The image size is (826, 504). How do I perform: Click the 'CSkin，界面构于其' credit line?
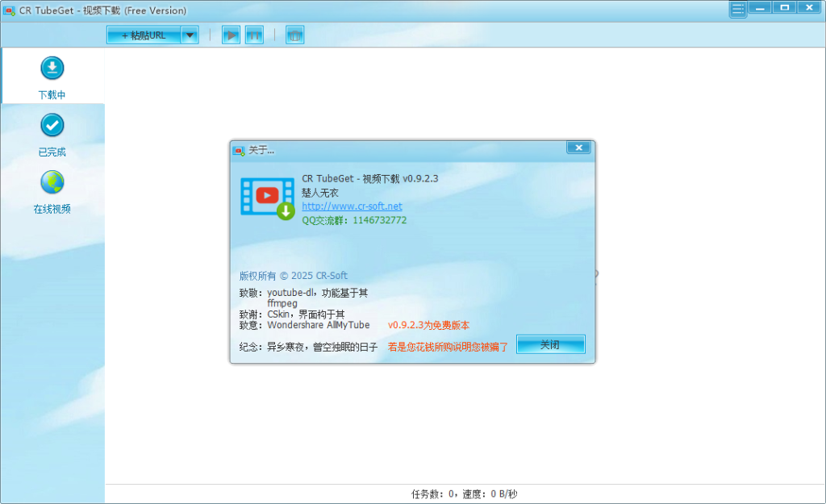[x=306, y=314]
